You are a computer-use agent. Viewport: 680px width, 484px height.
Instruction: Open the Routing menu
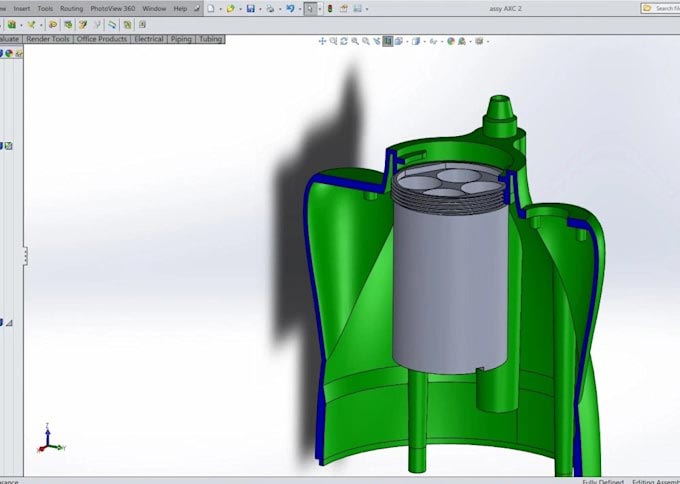(x=71, y=8)
